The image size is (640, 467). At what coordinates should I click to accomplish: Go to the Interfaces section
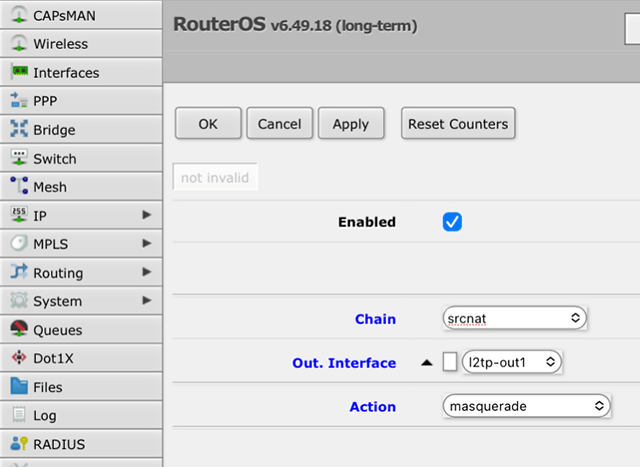[x=81, y=72]
